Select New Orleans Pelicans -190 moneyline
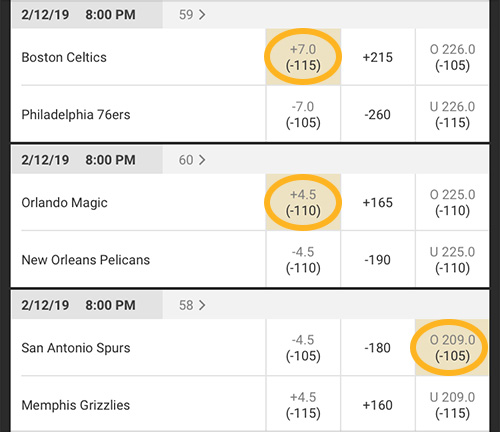 click(x=378, y=260)
